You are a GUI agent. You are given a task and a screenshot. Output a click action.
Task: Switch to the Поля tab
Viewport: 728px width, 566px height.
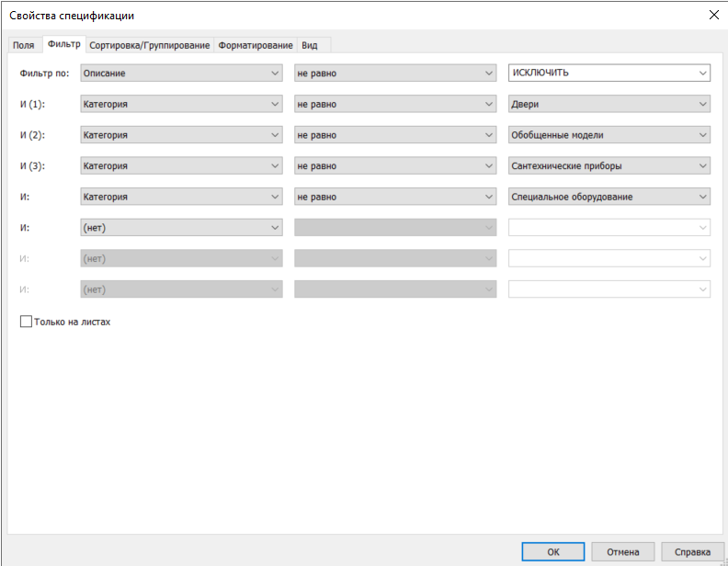coord(23,45)
